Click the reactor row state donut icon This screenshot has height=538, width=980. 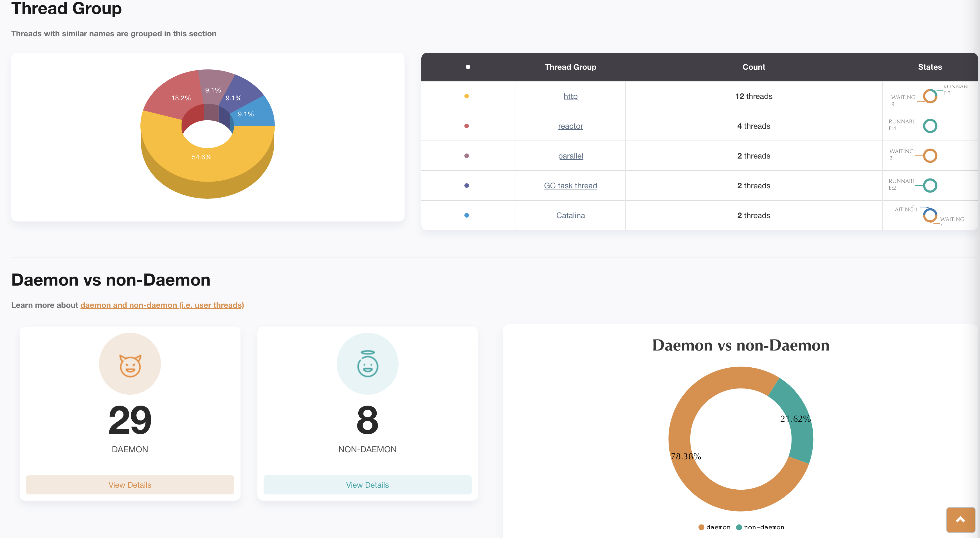(x=930, y=126)
